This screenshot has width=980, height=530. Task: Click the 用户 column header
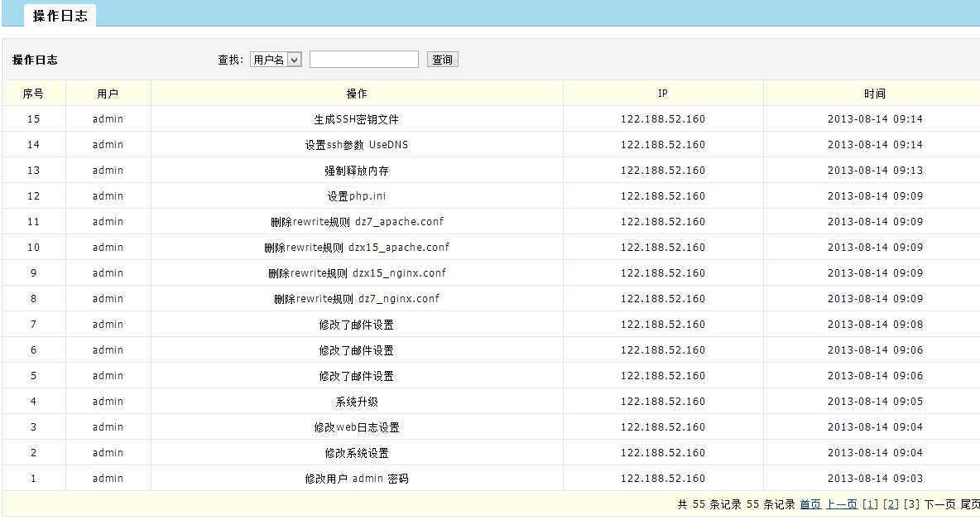click(x=108, y=94)
